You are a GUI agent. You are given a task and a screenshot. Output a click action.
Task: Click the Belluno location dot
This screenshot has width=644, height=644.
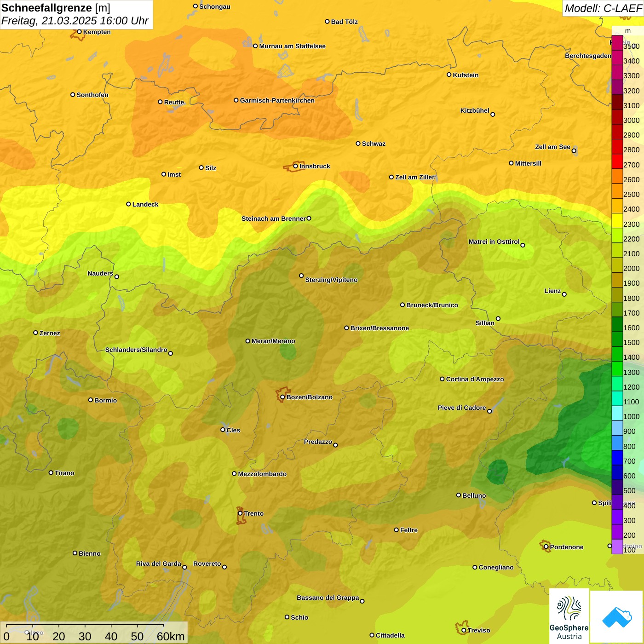click(x=458, y=495)
